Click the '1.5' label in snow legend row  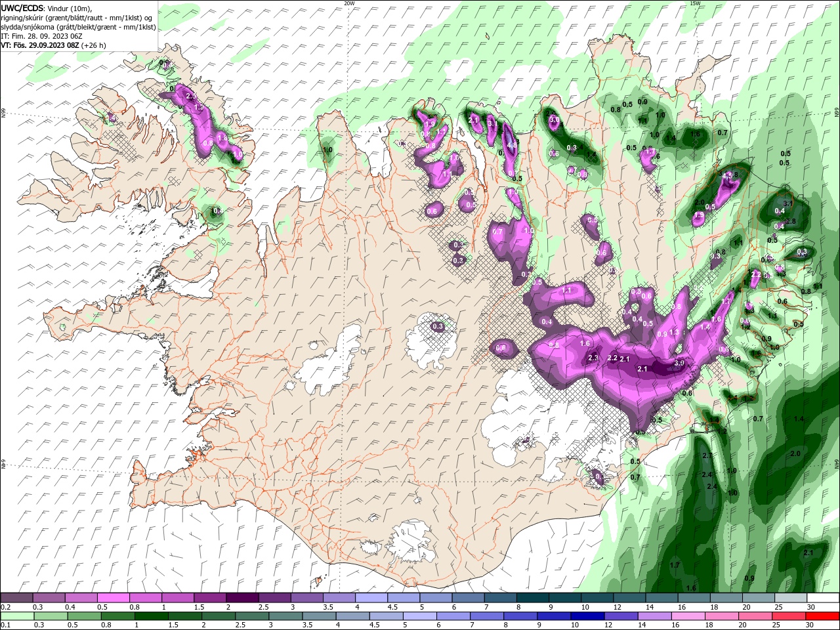[198, 607]
